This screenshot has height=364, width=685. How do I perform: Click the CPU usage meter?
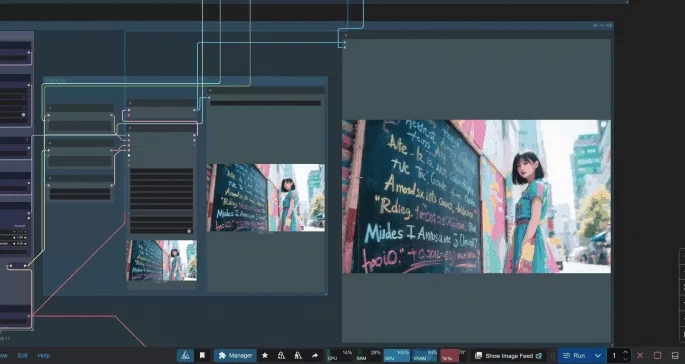(x=339, y=355)
